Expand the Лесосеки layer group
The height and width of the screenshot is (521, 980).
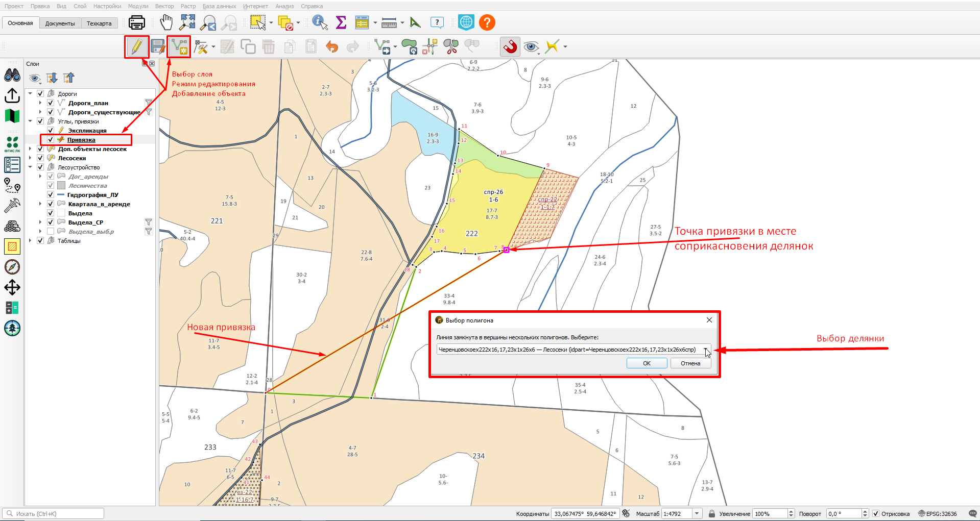(x=30, y=158)
